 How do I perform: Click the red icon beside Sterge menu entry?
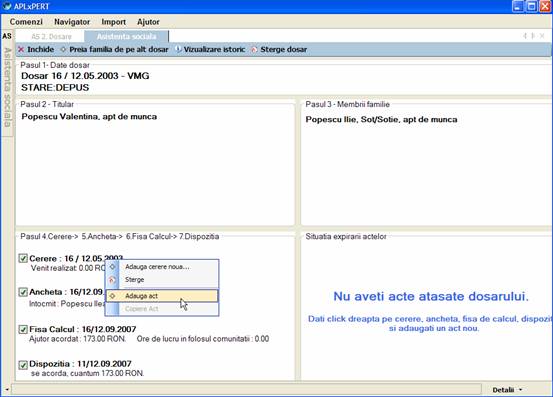point(112,280)
